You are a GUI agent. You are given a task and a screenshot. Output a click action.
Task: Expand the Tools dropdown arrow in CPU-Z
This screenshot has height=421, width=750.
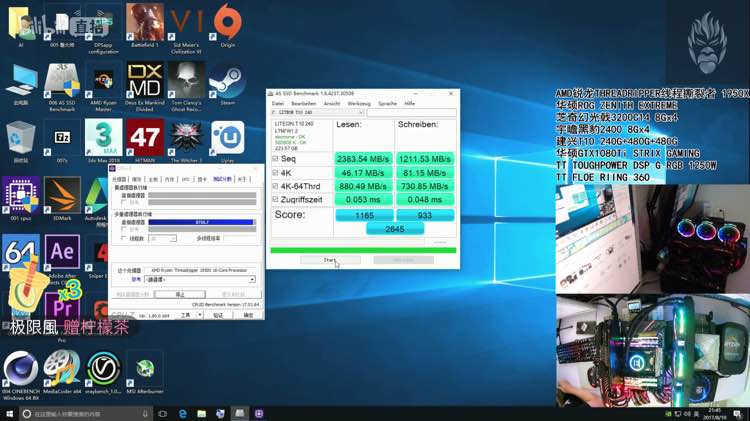coord(200,315)
